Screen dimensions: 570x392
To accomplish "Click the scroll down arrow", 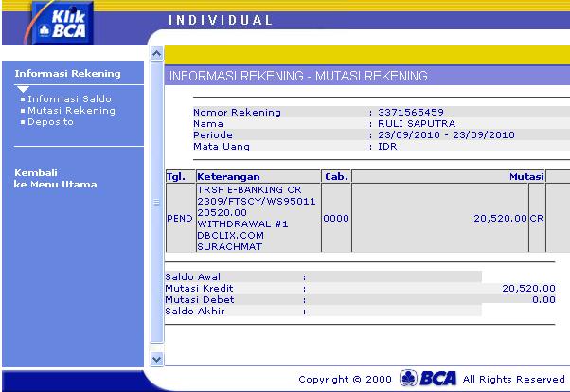I will point(156,359).
